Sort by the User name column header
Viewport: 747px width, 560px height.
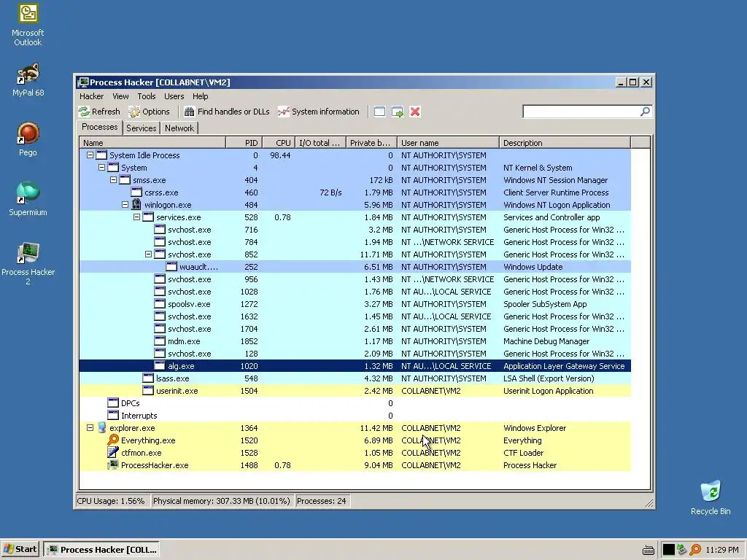tap(449, 142)
